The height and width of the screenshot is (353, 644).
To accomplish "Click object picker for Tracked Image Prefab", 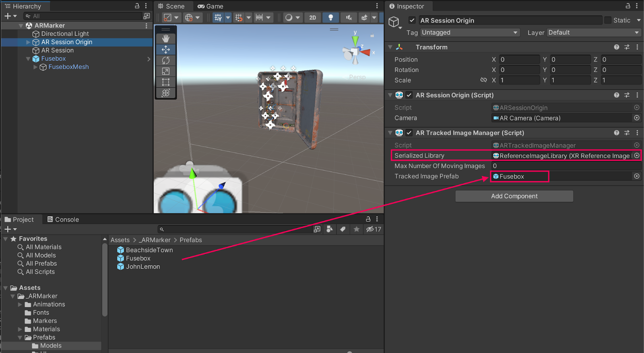I will coord(636,176).
